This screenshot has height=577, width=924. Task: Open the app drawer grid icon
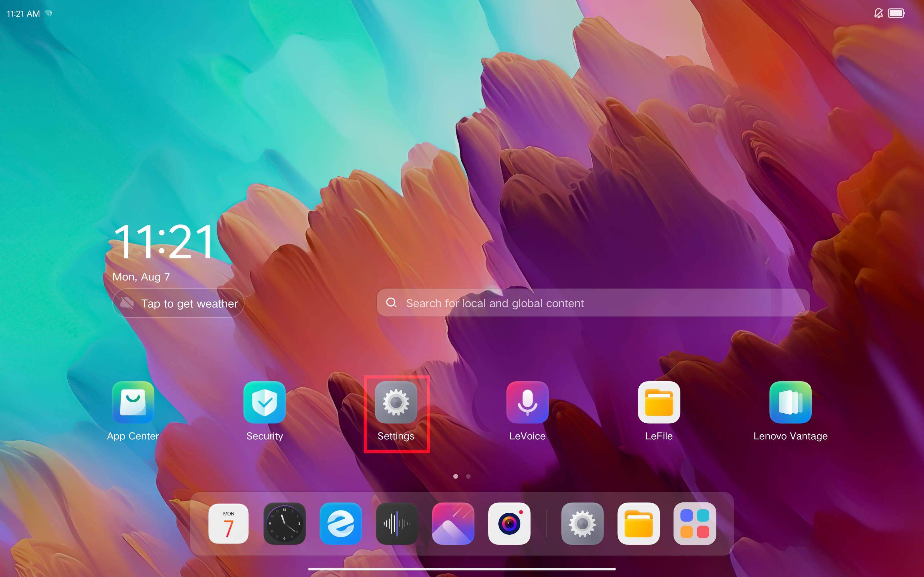695,523
